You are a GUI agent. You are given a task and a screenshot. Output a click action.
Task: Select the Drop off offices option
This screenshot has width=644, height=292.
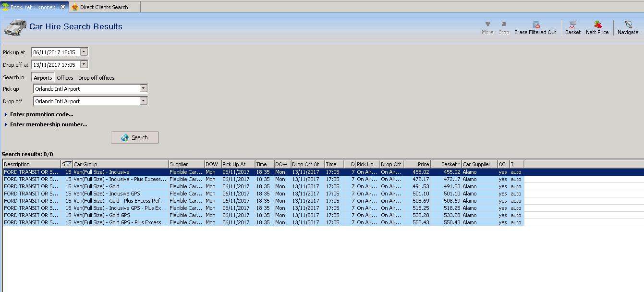pyautogui.click(x=97, y=77)
